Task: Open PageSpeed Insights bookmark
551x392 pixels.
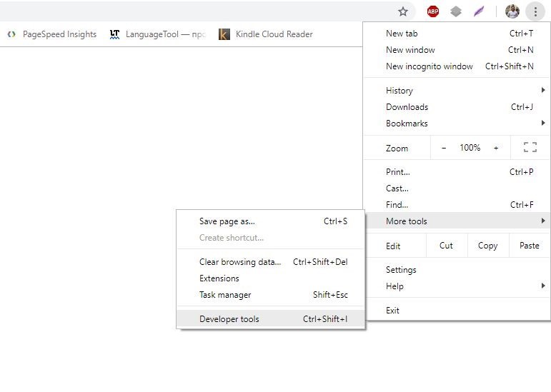Action: point(52,34)
